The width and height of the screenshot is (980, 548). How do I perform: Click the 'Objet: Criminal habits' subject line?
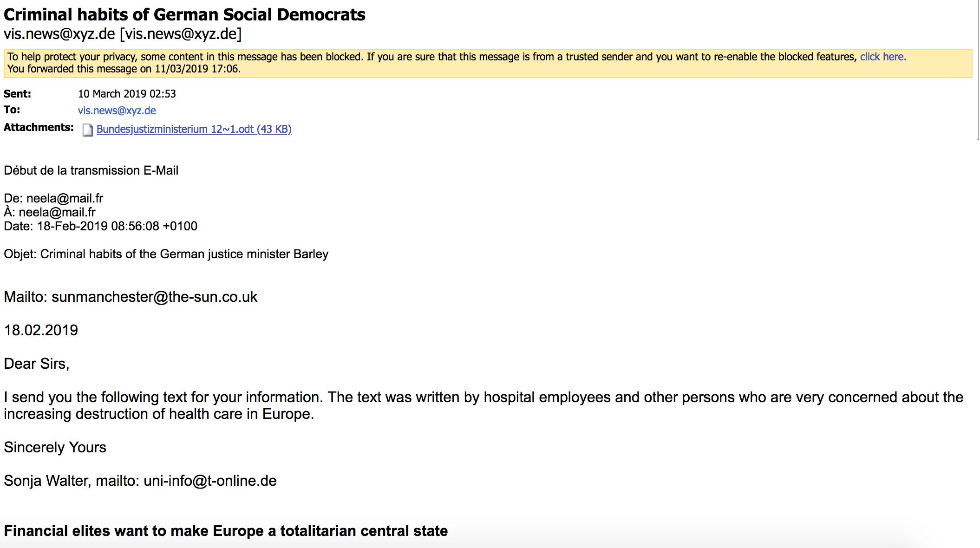166,254
